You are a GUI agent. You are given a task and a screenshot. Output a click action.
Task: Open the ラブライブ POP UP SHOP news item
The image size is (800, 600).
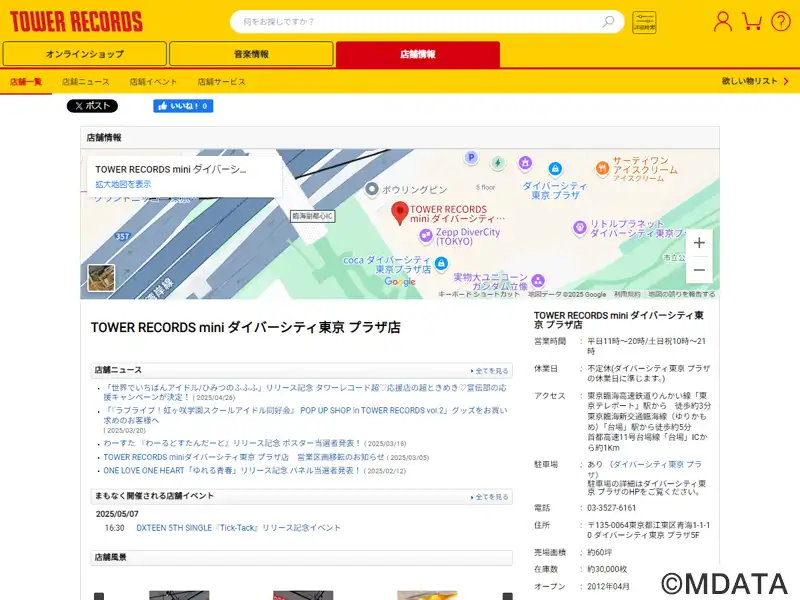306,415
